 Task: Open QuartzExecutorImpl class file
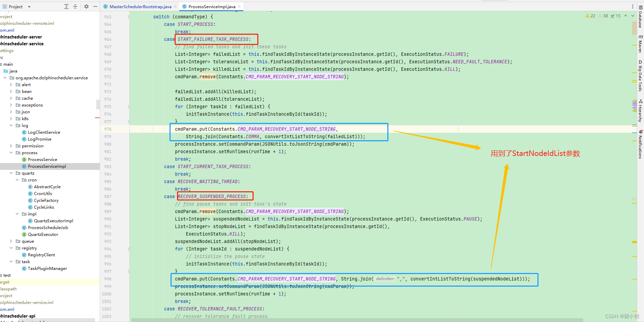(x=53, y=221)
